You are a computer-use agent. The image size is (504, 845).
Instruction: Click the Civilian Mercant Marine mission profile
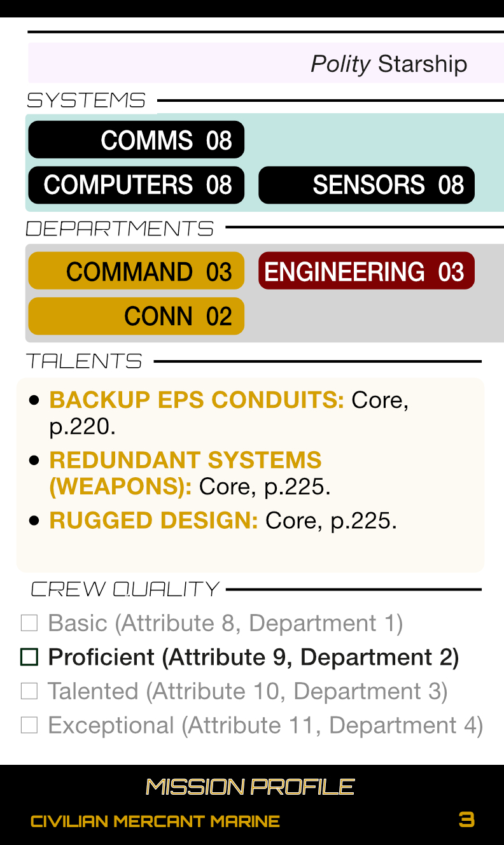click(155, 821)
